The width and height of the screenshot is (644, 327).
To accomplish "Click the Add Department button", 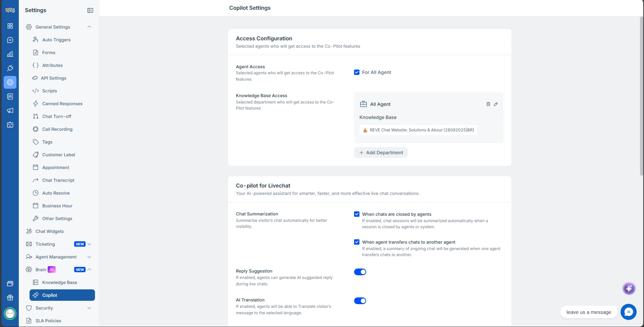I will click(x=381, y=152).
